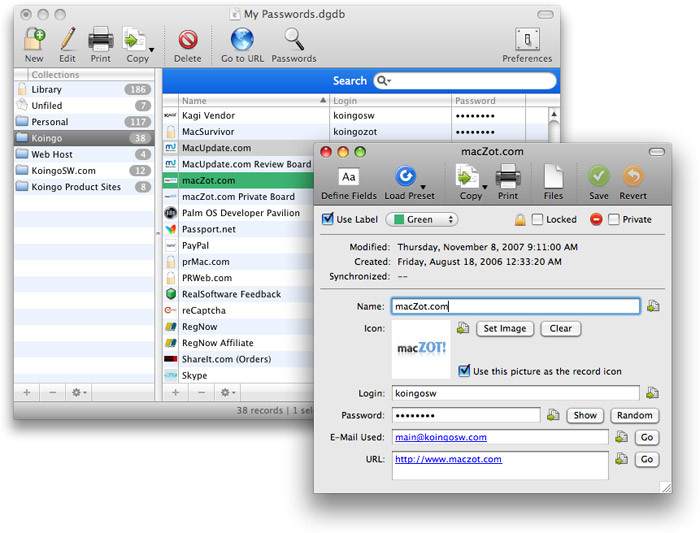This screenshot has width=700, height=533.
Task: Sort records by Name column header
Action: [x=254, y=100]
